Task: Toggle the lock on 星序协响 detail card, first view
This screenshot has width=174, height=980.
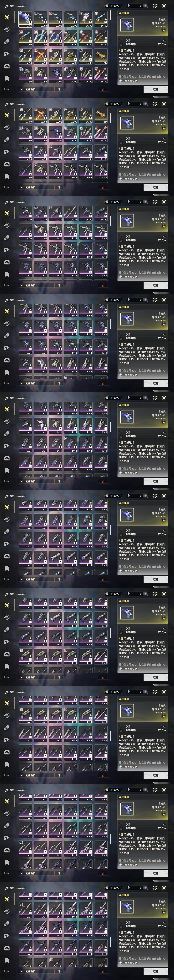Action: pyautogui.click(x=163, y=30)
